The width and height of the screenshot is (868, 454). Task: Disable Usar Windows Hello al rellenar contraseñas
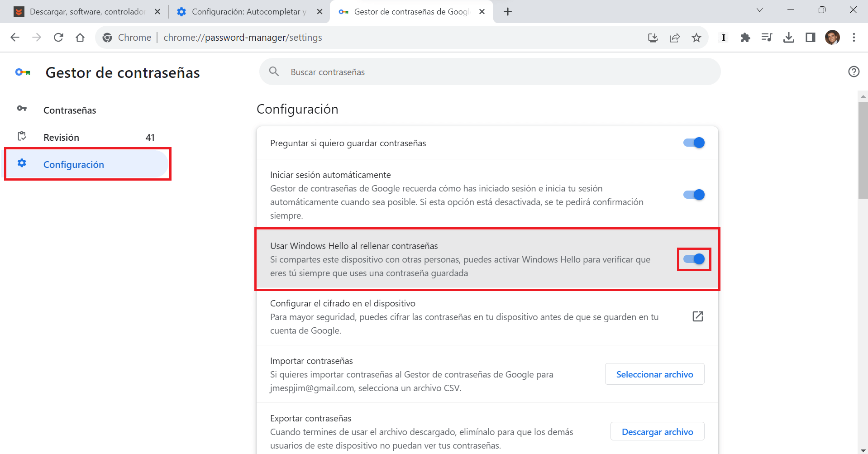(694, 259)
